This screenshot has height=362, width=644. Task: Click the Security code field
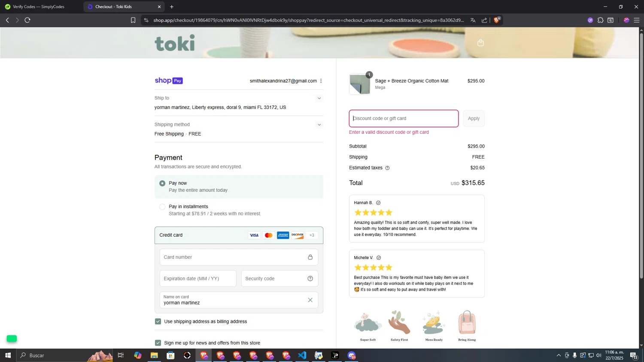(x=279, y=278)
